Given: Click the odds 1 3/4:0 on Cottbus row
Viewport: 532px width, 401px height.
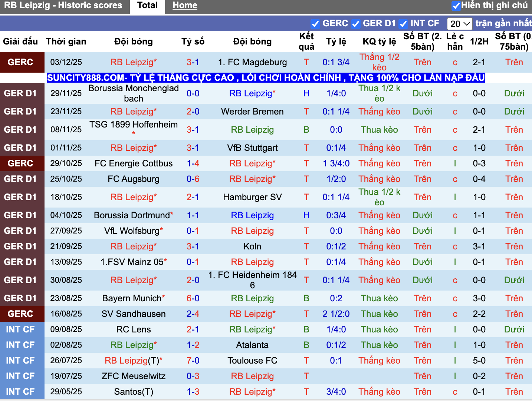Looking at the screenshot, I should [x=336, y=163].
